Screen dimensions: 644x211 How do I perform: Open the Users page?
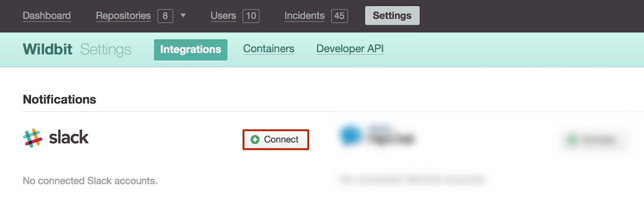[223, 16]
